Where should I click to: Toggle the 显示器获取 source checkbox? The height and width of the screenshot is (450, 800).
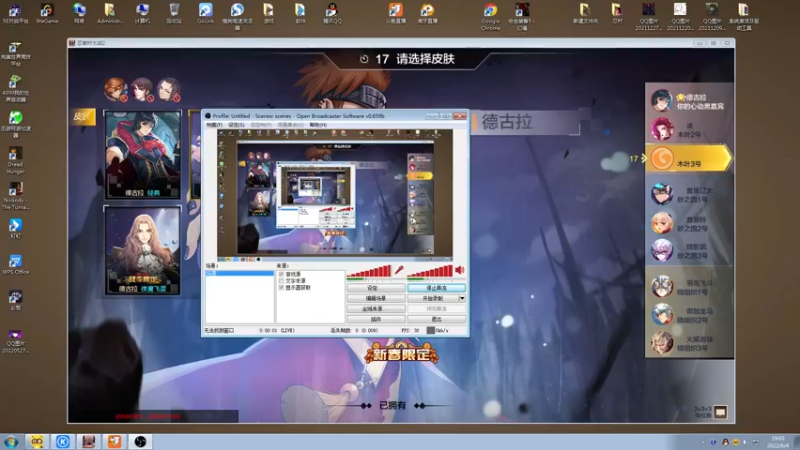coord(281,287)
